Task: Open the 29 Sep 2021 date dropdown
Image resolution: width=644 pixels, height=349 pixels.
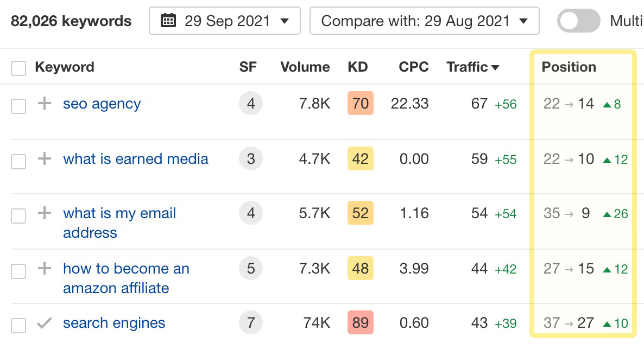Action: (225, 21)
